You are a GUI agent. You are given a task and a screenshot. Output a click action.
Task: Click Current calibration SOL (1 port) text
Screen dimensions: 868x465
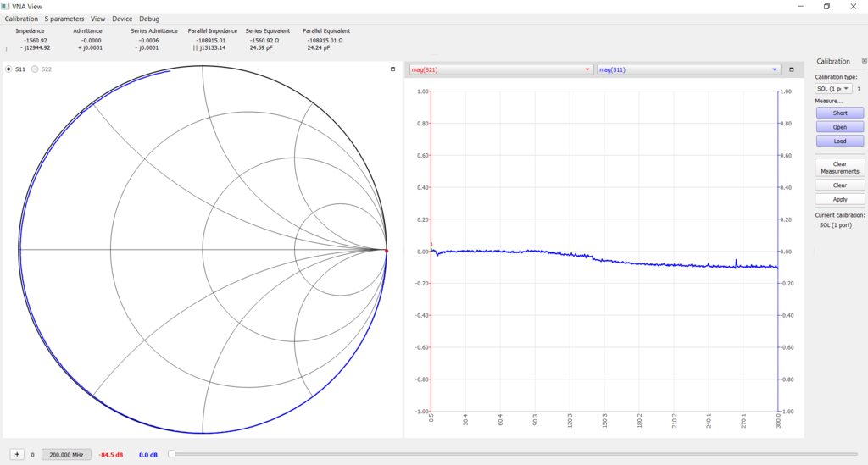coord(835,225)
